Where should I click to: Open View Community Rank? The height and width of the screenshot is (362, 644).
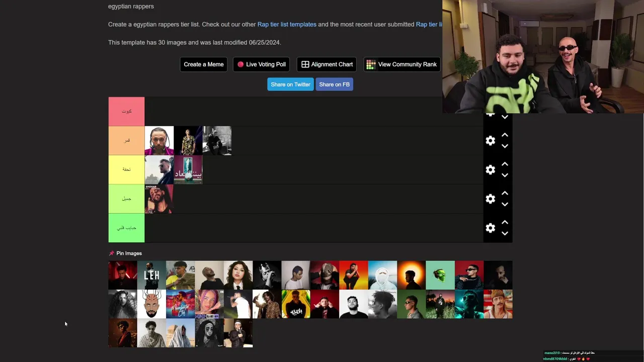point(402,64)
